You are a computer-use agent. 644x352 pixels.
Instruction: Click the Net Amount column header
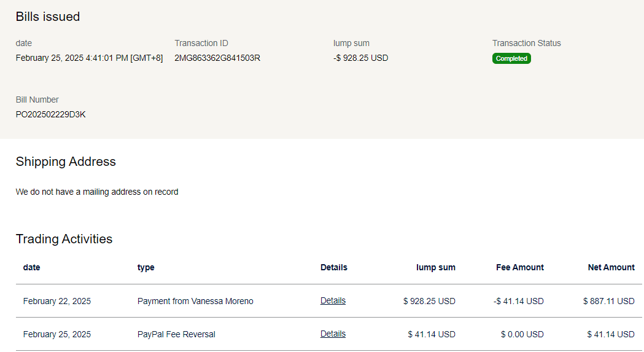coord(611,267)
